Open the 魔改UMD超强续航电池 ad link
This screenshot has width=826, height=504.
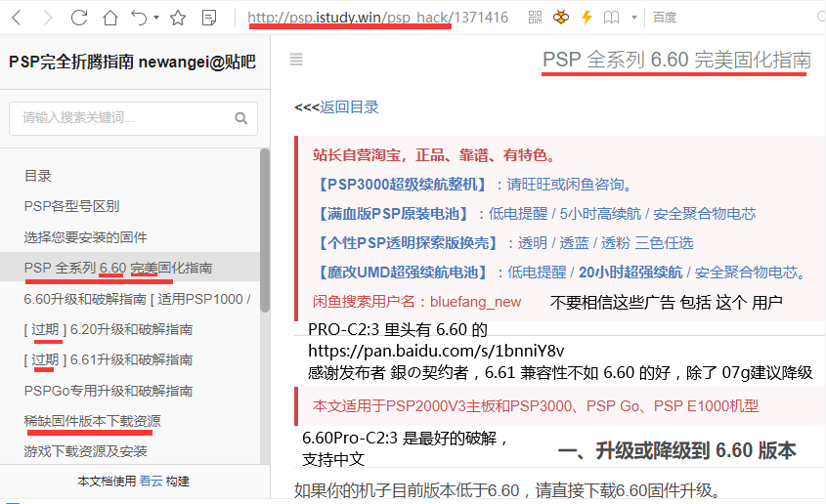pos(404,272)
